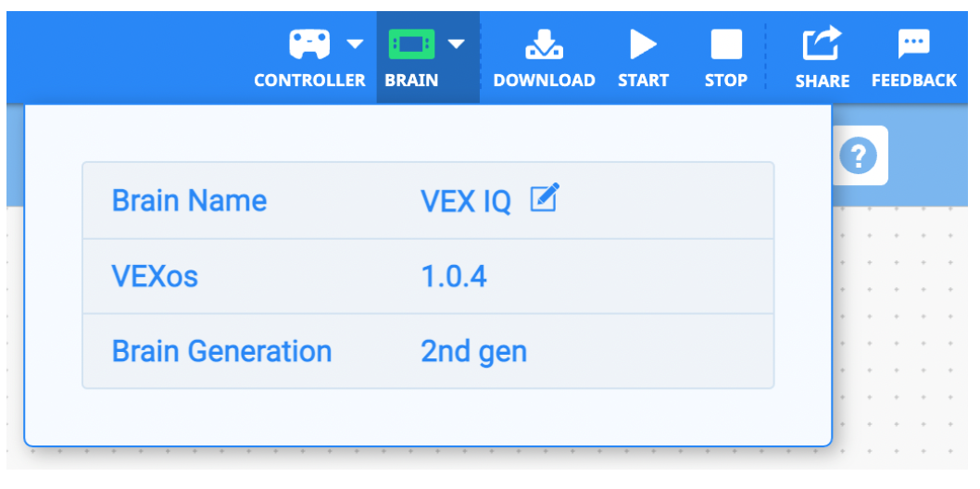The image size is (980, 489).
Task: Expand the Controller dropdown arrow
Action: [x=355, y=44]
